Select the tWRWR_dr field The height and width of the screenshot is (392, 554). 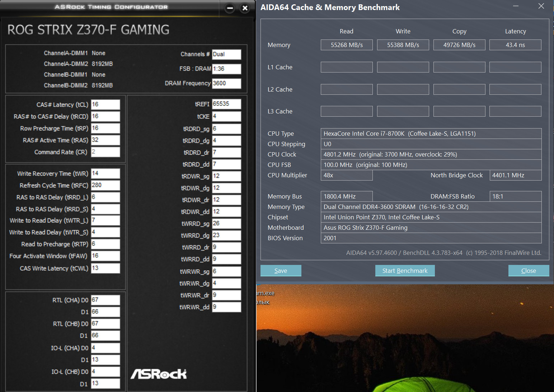226,295
